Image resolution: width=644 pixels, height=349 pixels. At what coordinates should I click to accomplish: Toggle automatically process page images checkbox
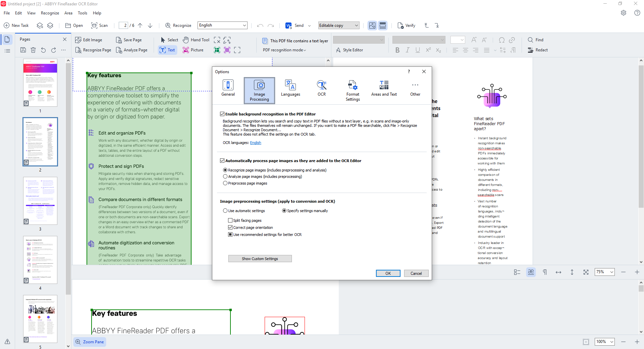click(x=222, y=161)
